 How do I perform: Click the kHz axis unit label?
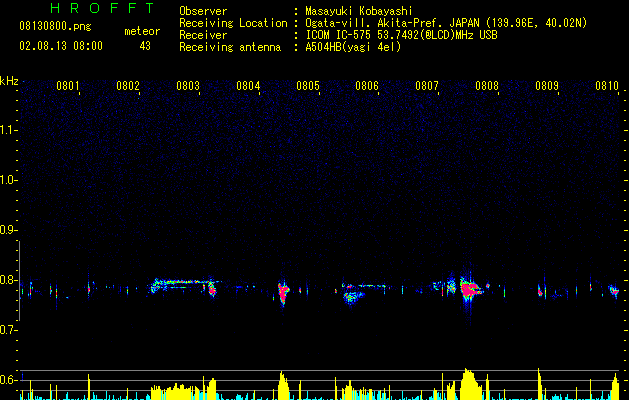[x=9, y=81]
